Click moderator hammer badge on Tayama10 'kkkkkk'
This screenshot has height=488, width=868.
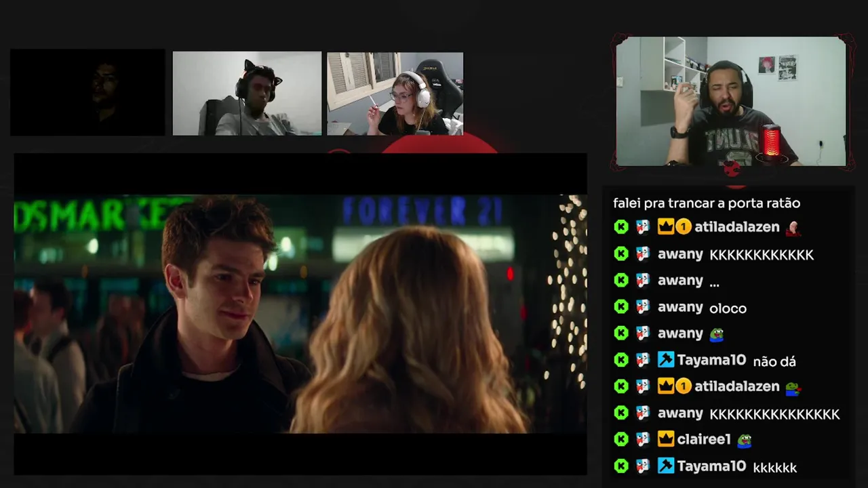tap(666, 466)
